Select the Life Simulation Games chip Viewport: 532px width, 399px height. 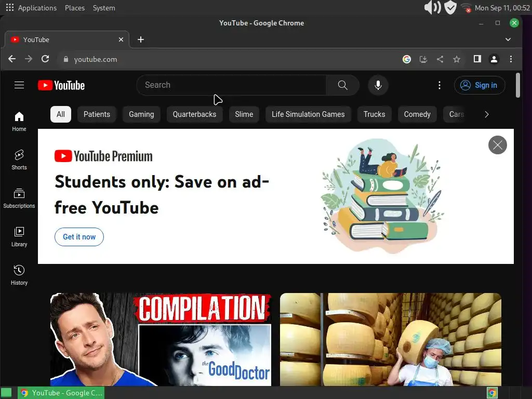(308, 114)
